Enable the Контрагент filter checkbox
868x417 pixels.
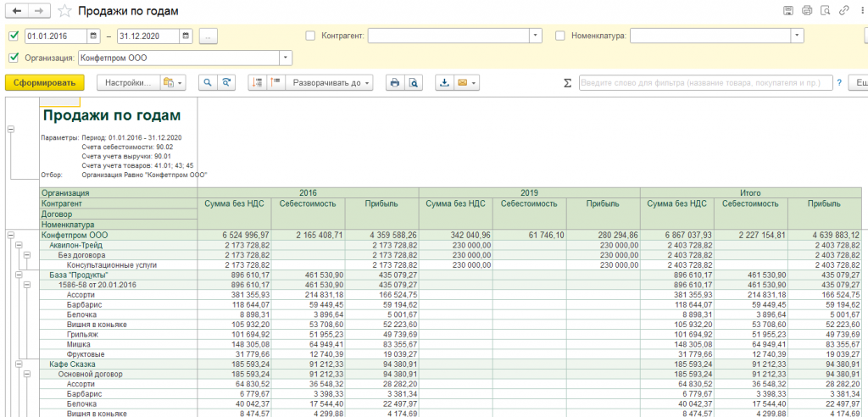tap(310, 36)
